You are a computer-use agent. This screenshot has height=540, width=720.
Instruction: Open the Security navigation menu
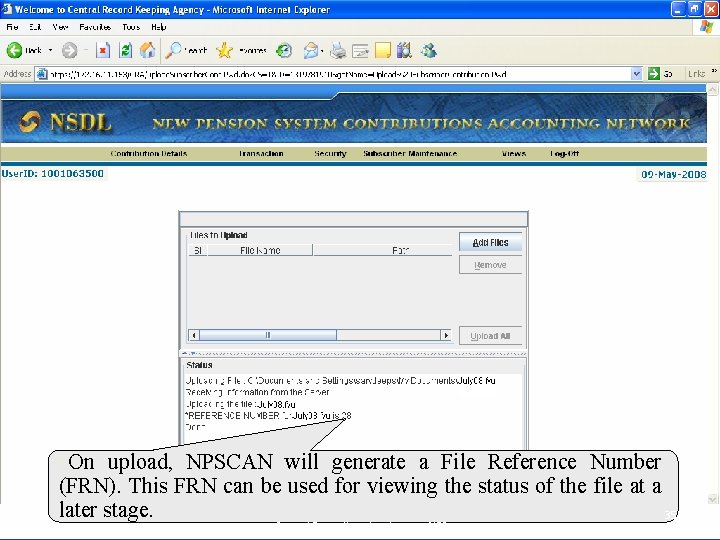[x=330, y=153]
